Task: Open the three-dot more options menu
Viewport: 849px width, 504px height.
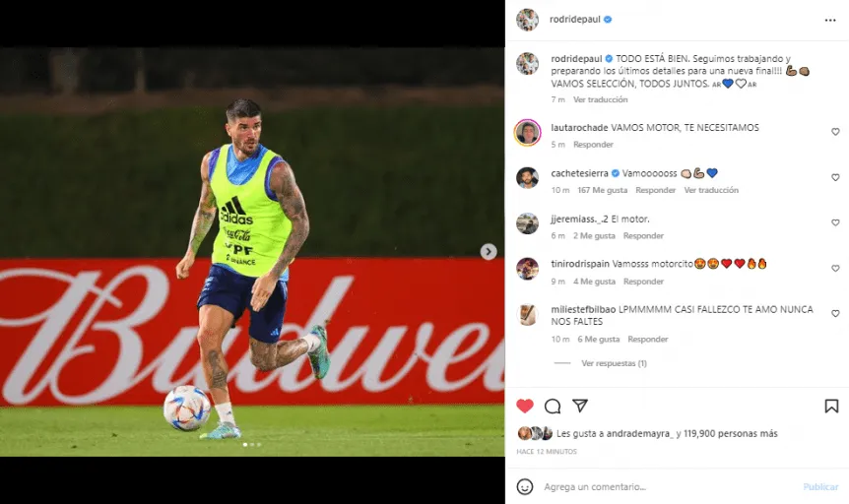Action: (830, 20)
